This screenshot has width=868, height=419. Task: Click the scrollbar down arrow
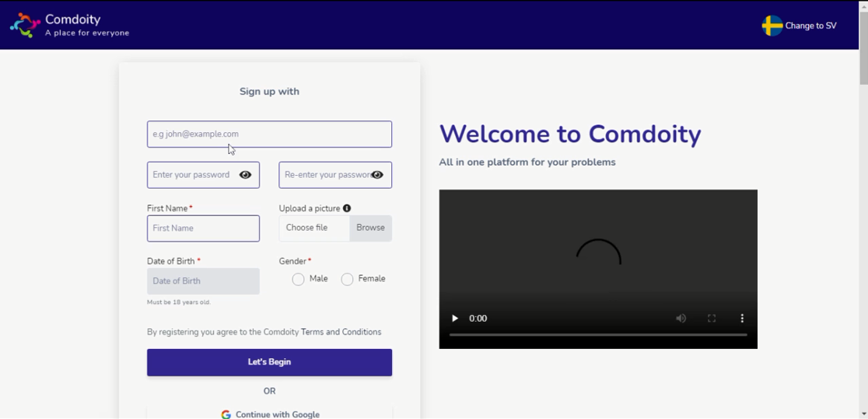click(863, 414)
